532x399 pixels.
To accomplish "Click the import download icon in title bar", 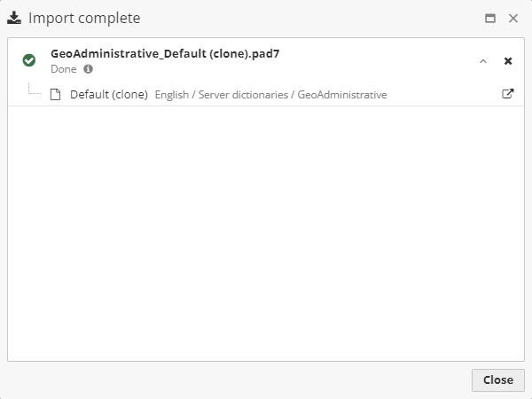I will [x=14, y=18].
